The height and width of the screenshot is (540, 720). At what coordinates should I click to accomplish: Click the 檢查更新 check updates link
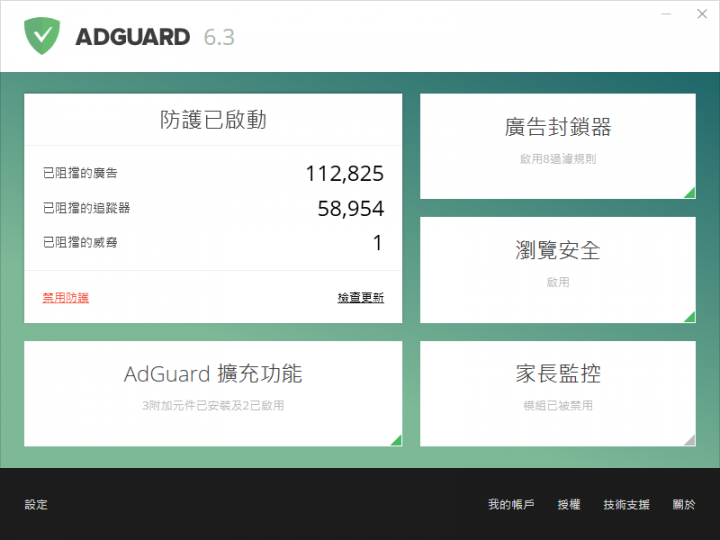360,298
